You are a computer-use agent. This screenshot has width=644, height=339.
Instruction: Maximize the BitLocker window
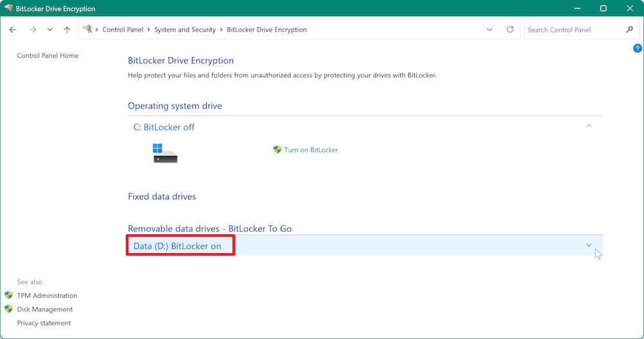pos(603,8)
